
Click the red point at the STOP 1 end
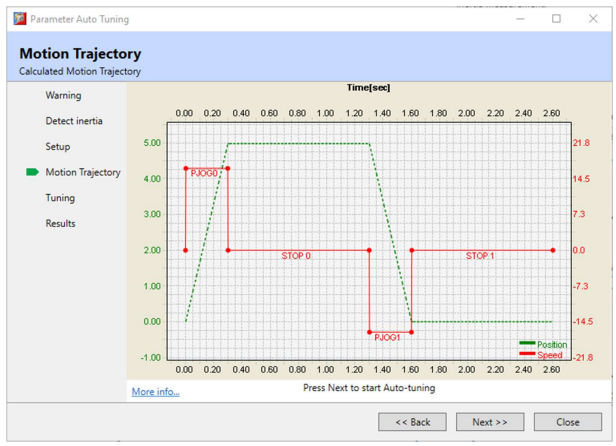coord(553,250)
